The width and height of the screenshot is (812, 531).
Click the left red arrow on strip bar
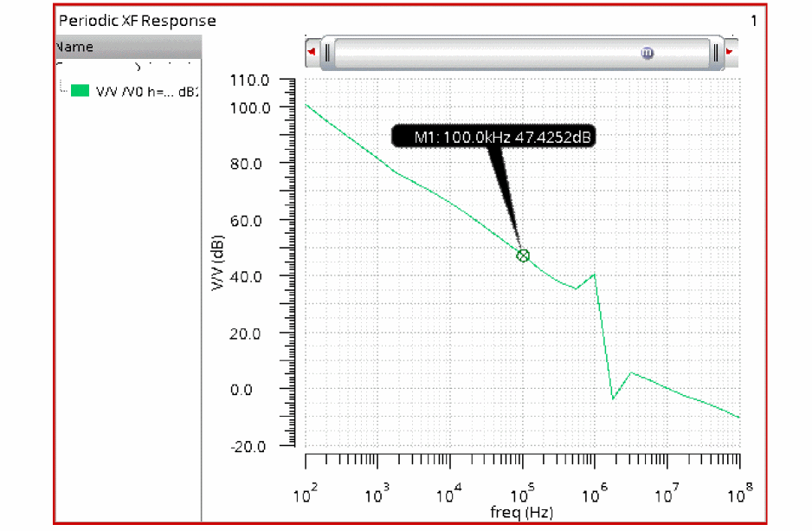pyautogui.click(x=312, y=51)
